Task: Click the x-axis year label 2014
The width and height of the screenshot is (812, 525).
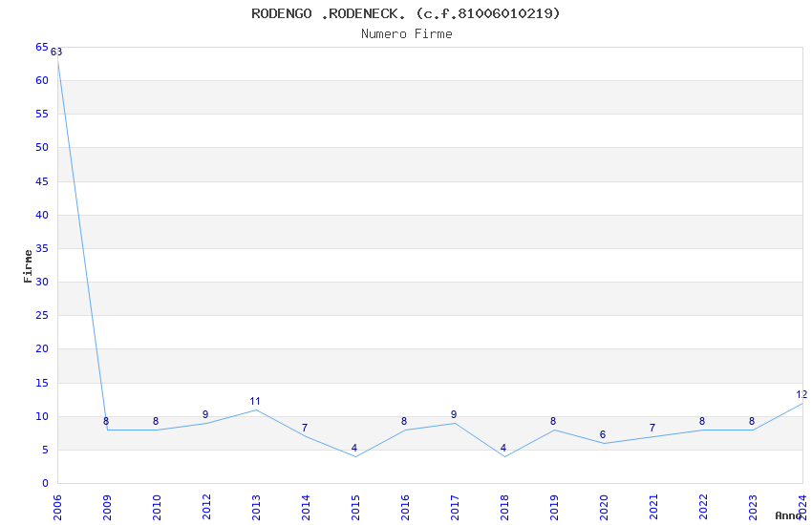Action: tap(306, 507)
